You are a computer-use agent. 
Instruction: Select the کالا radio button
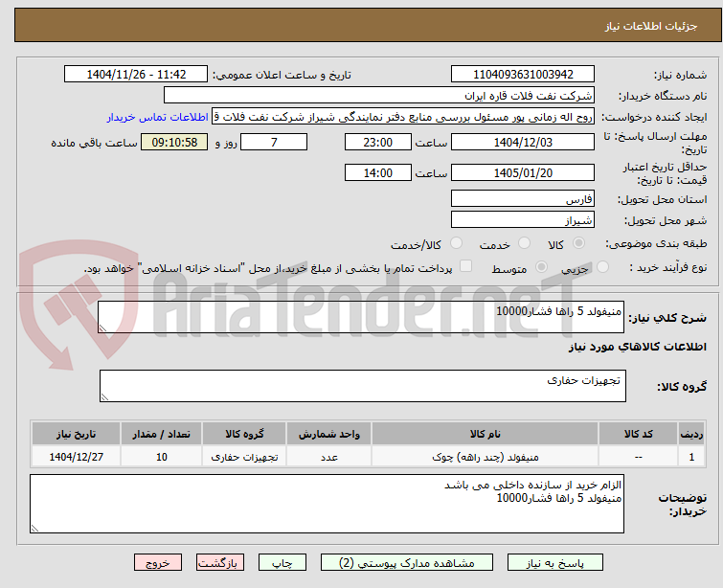click(578, 242)
